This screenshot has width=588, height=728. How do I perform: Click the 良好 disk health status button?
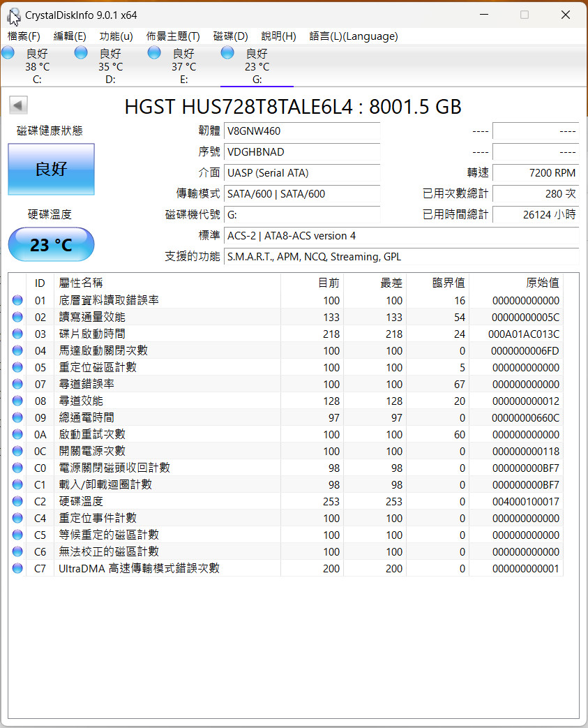point(51,169)
